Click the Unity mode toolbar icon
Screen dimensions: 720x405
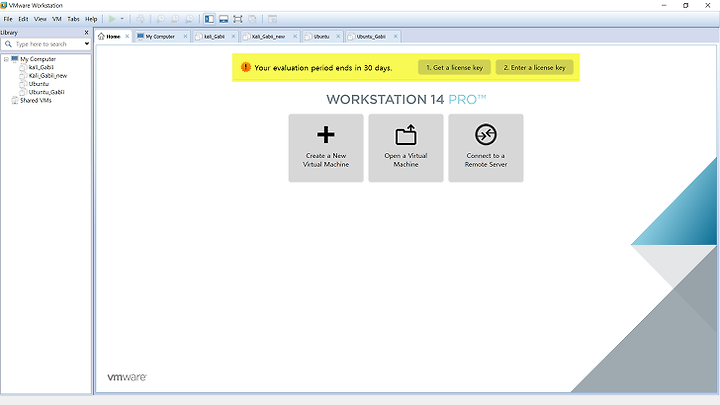252,19
